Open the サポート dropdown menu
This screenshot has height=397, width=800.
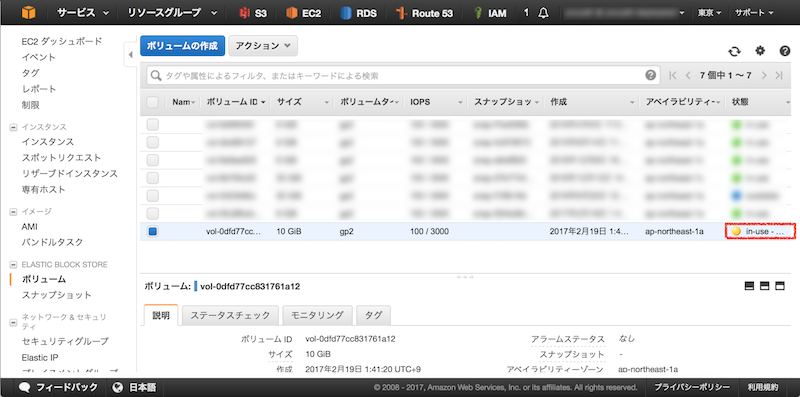pyautogui.click(x=754, y=13)
